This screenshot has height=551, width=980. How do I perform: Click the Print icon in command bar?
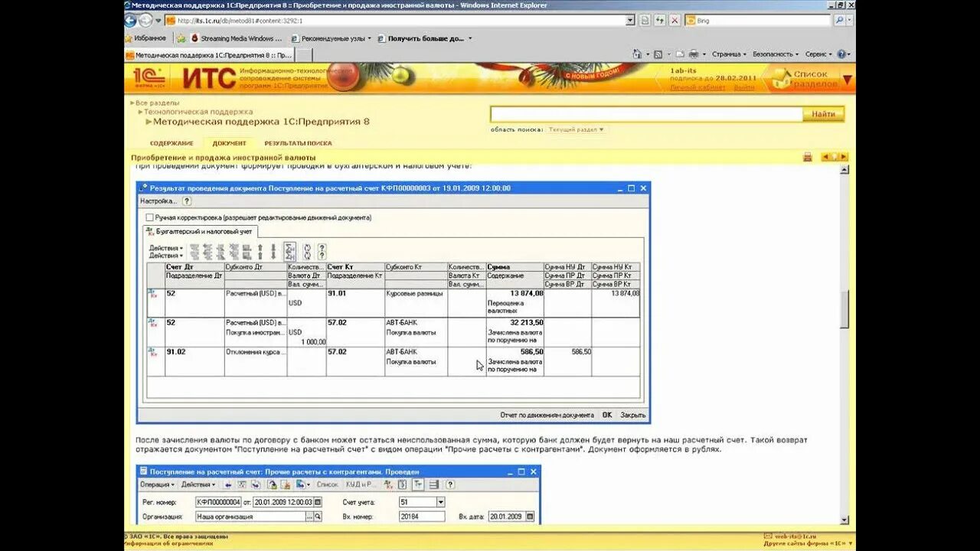coord(694,54)
